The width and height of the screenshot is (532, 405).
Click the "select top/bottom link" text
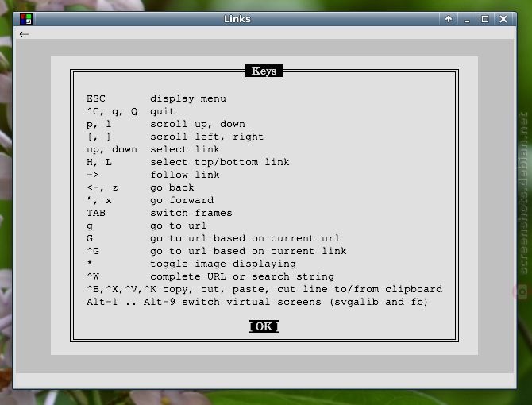point(219,163)
